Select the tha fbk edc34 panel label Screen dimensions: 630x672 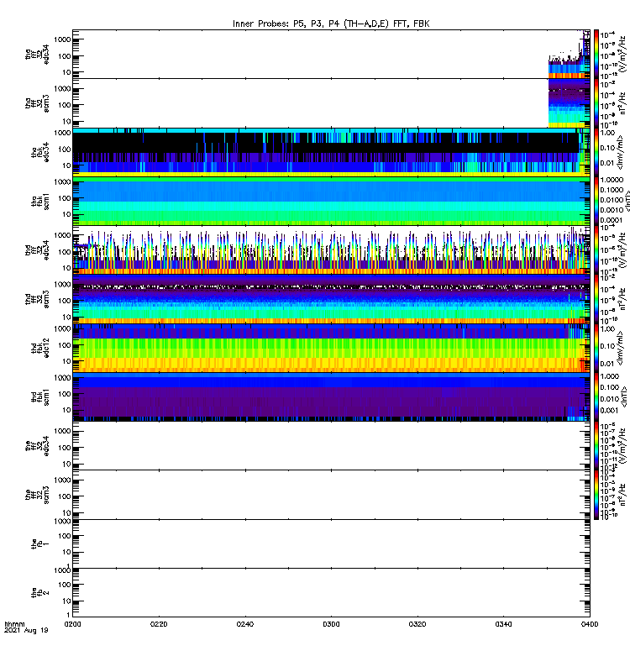(40, 152)
